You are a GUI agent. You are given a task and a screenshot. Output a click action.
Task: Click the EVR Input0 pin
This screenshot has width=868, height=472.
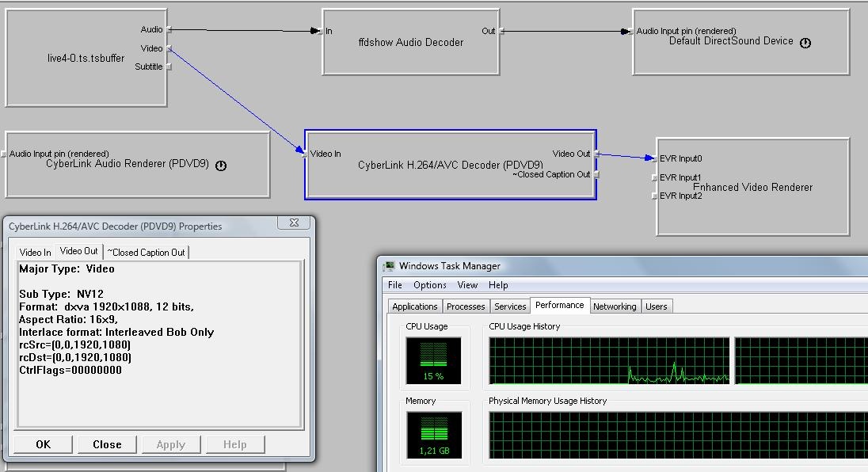654,159
